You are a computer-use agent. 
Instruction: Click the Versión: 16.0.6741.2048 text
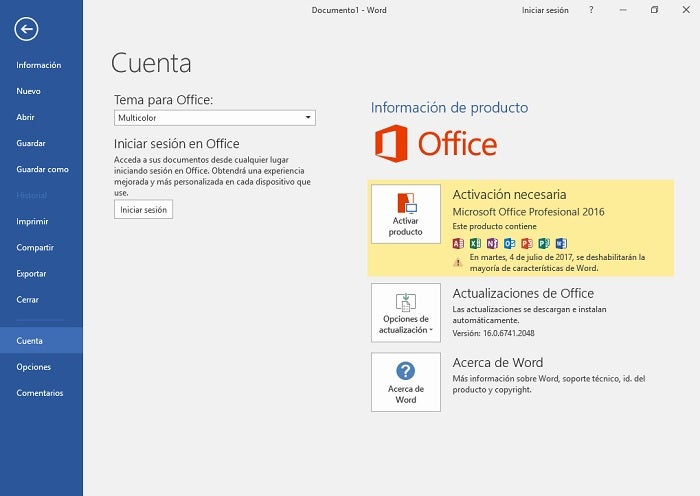click(x=493, y=333)
